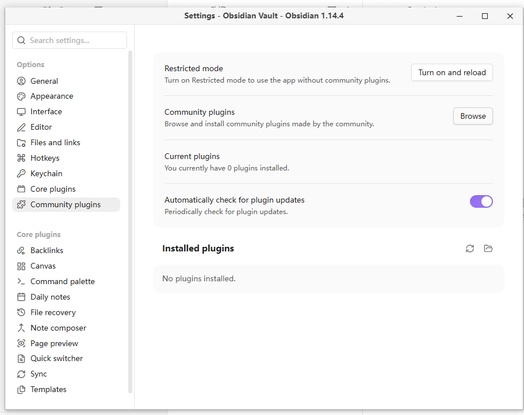The height and width of the screenshot is (415, 524).
Task: Open Command palette options
Action: (x=67, y=281)
